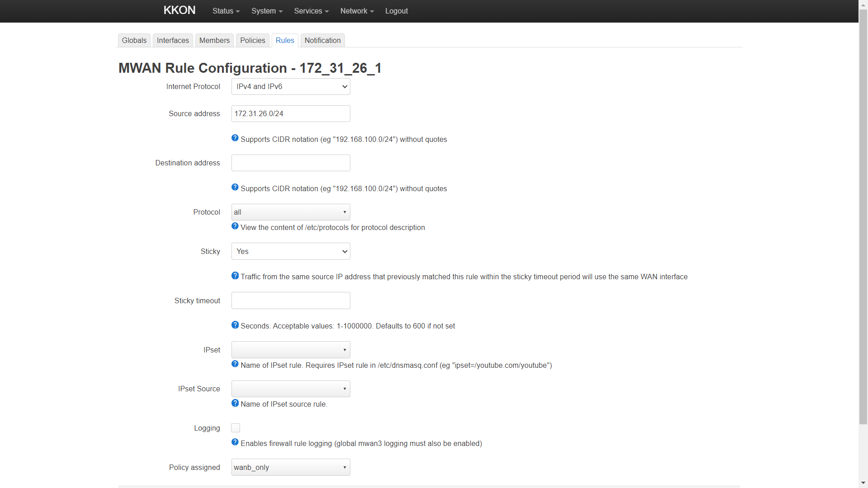Click help icon below Destination address field
The width and height of the screenshot is (868, 488).
coord(235,188)
